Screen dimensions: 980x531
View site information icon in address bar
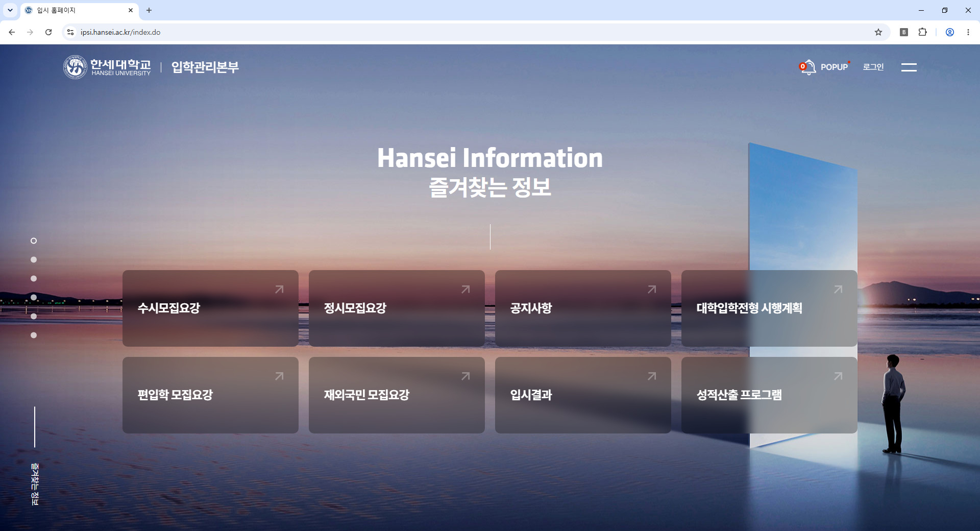pyautogui.click(x=70, y=32)
